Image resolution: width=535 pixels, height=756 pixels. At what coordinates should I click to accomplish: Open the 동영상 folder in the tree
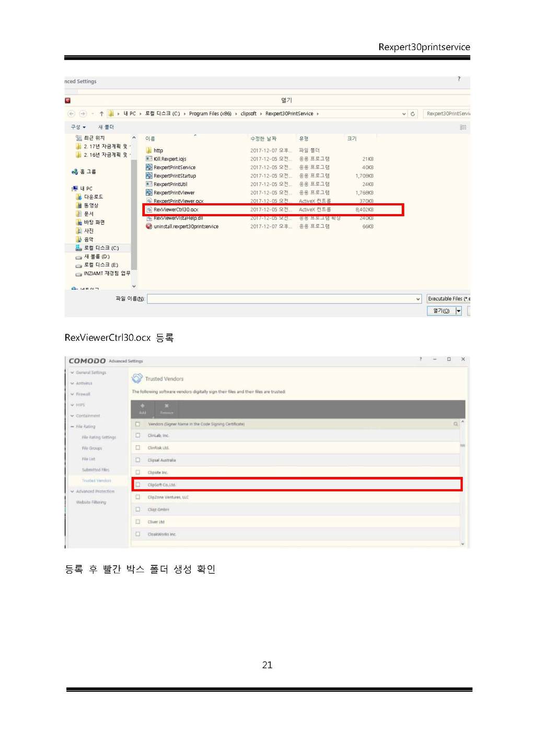pos(87,205)
